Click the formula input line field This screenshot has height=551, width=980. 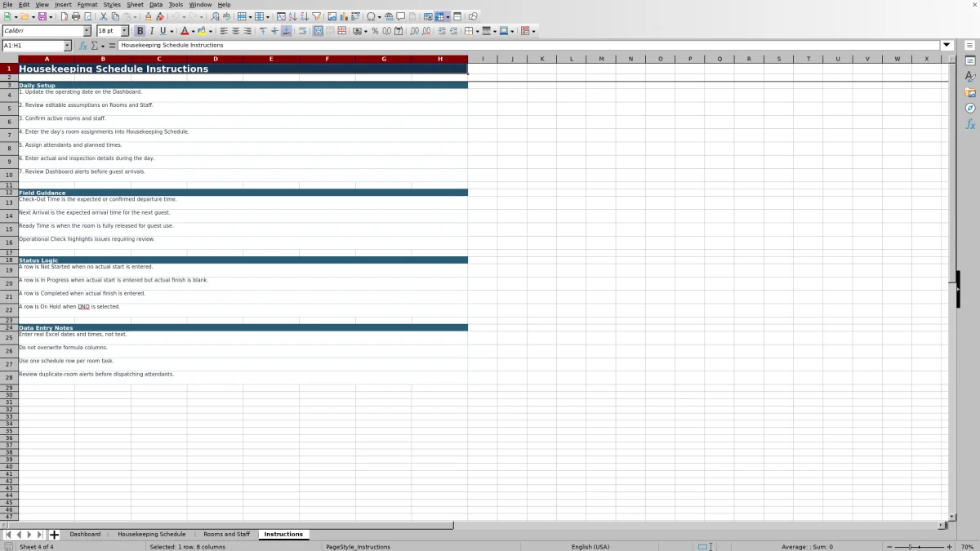[x=529, y=46]
